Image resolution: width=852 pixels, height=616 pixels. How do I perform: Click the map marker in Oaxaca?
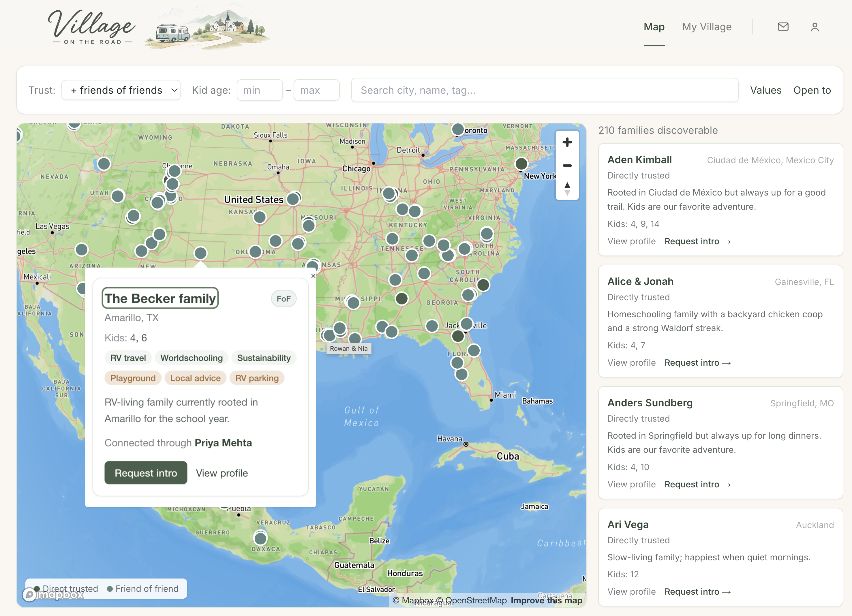click(260, 539)
